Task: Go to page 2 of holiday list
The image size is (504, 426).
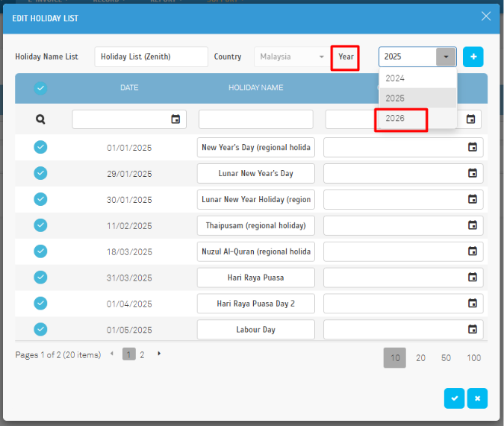Action: [x=142, y=355]
